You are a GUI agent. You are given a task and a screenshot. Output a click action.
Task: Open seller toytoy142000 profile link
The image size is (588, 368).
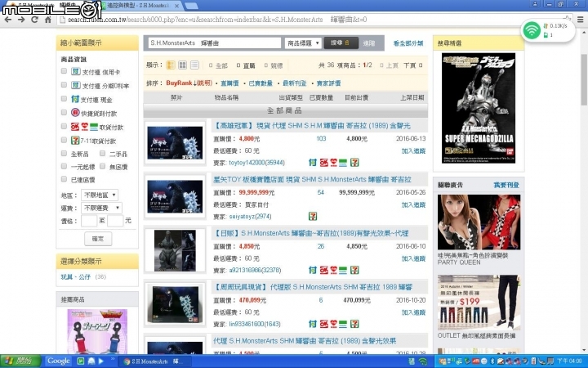[256, 163]
